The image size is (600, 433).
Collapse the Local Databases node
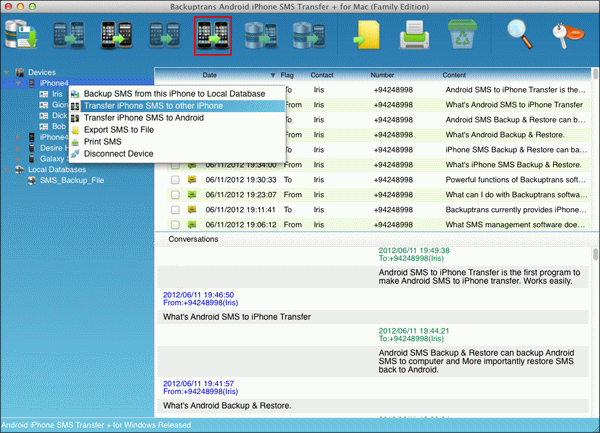[7, 169]
